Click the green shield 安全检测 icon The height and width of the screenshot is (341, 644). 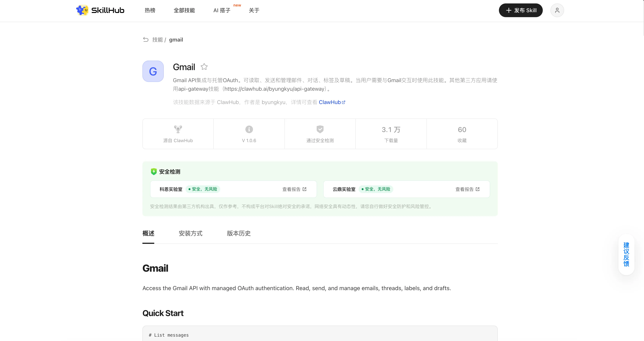click(154, 172)
